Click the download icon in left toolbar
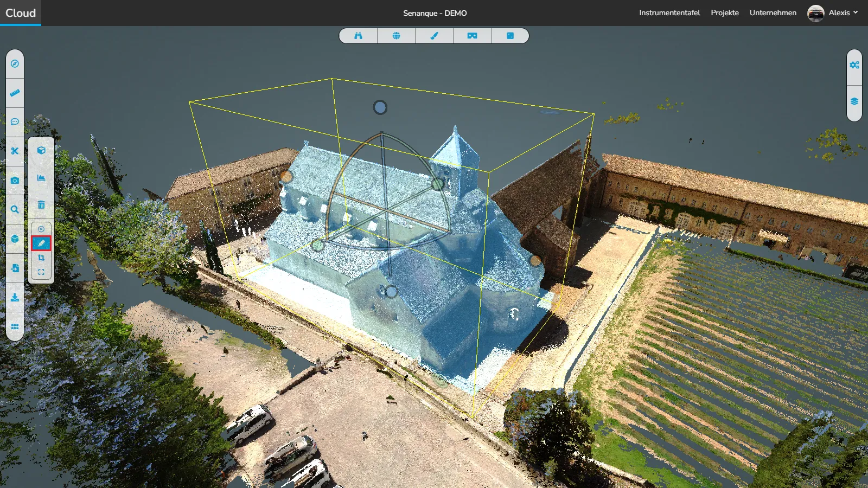The width and height of the screenshot is (868, 488). click(x=15, y=297)
